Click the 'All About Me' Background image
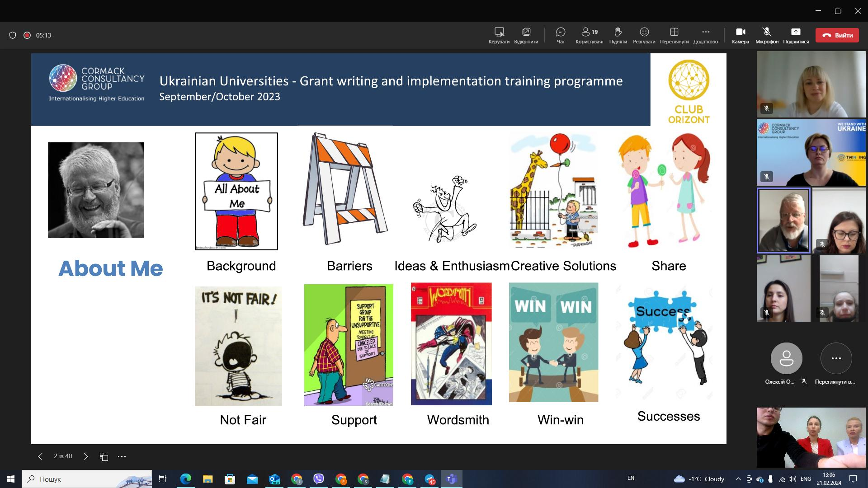This screenshot has height=488, width=868. coord(236,191)
